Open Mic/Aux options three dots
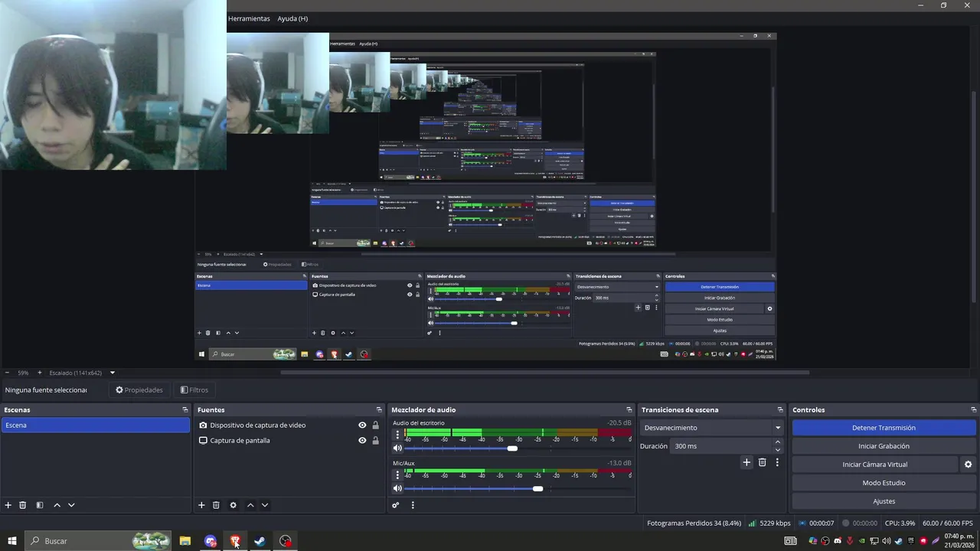 pyautogui.click(x=397, y=474)
